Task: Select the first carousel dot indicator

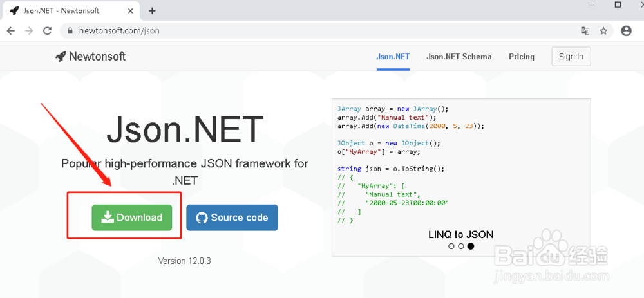Action: tap(451, 247)
